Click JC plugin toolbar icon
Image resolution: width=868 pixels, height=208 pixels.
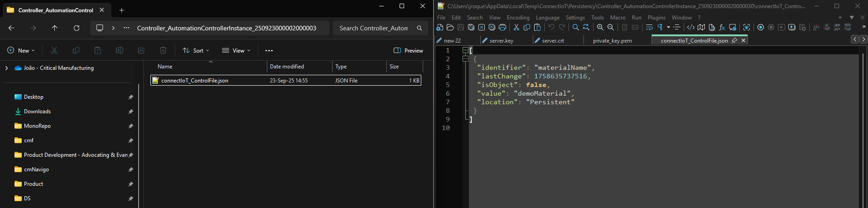coord(827,27)
